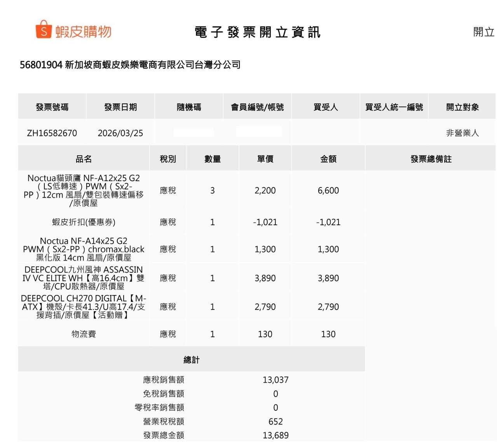Click the invoice total 13,689
This screenshot has width=497, height=448.
[276, 435]
